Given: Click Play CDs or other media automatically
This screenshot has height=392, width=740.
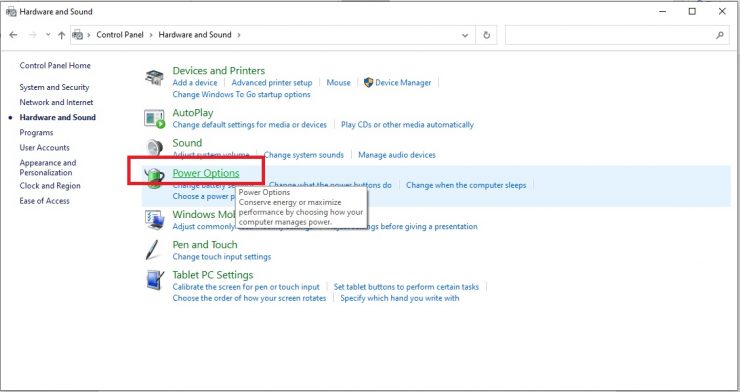Looking at the screenshot, I should tap(407, 125).
